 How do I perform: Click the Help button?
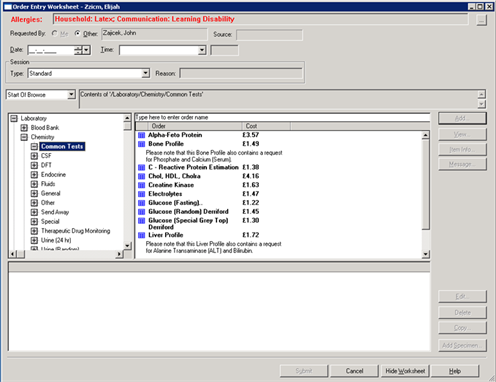coord(455,371)
